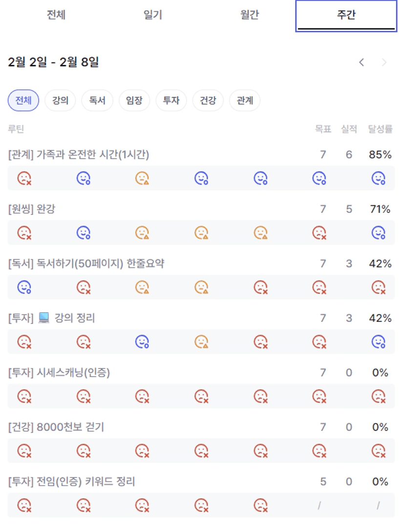Click first day face icon for 가족과 온전한 시간
Screen dimensions: 404x532
coord(24,178)
